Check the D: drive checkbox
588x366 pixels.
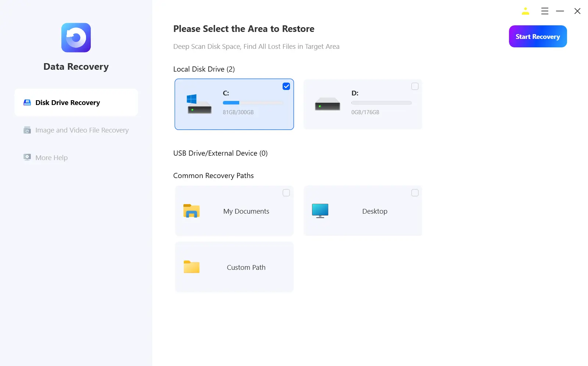(x=415, y=86)
